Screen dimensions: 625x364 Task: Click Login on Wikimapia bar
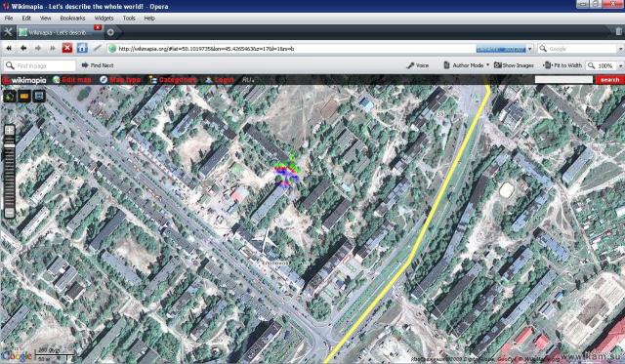(219, 80)
